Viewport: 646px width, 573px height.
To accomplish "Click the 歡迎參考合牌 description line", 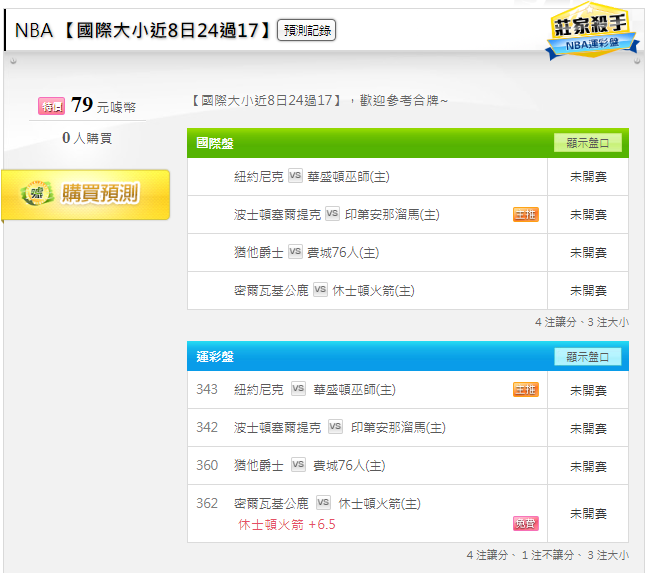I will (320, 100).
